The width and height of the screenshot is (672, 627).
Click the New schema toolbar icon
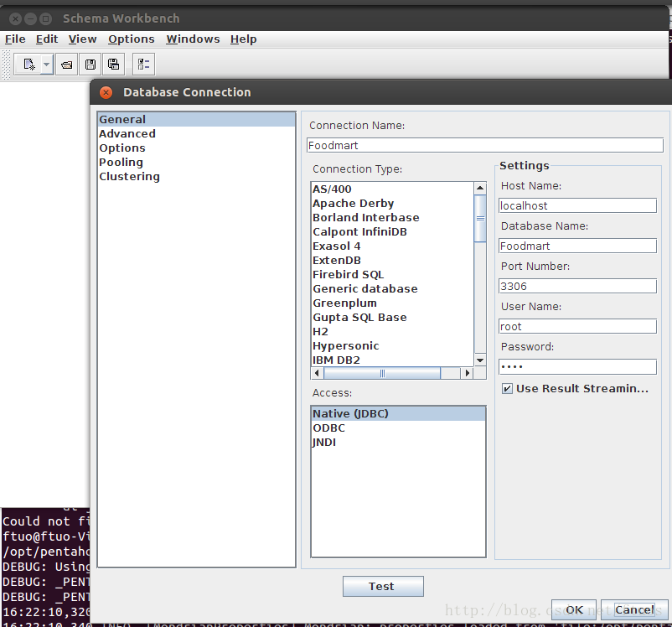coord(28,65)
